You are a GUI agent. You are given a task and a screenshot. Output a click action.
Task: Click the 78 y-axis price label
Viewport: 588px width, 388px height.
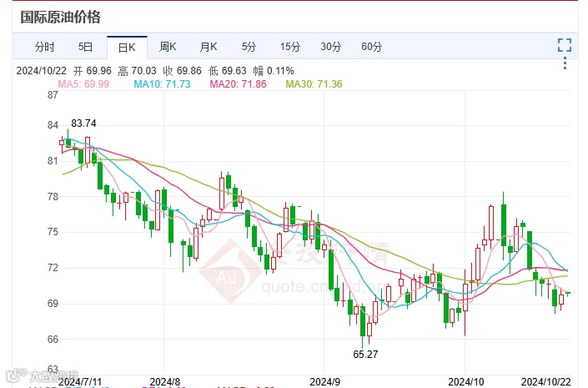pos(53,197)
